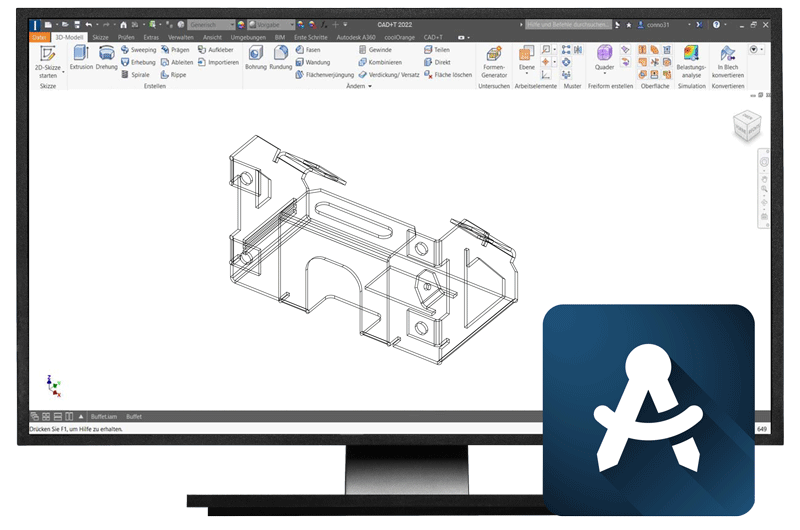The height and width of the screenshot is (530, 800).
Task: Open the Umgebungen tab
Action: coord(248,37)
